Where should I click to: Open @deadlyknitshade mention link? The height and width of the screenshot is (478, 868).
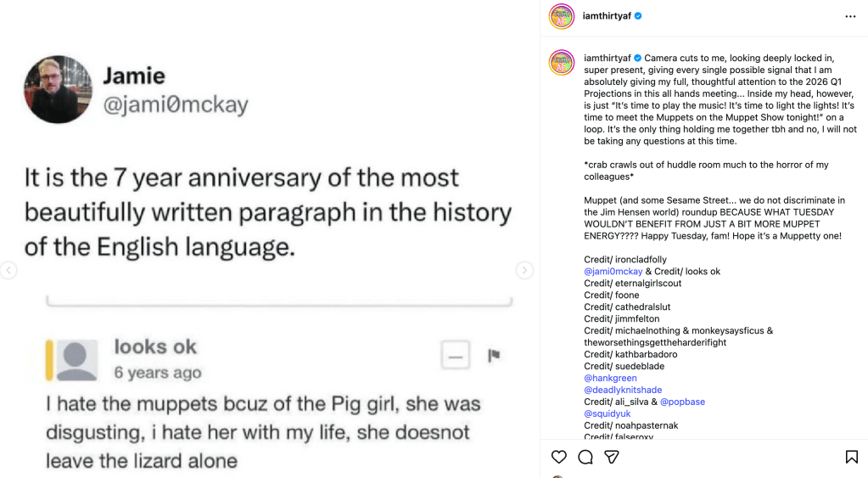[623, 390]
